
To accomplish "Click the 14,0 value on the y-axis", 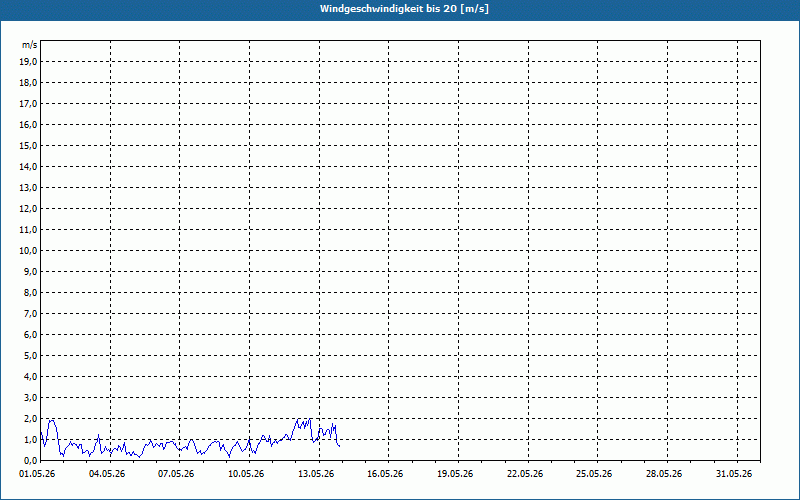I will pos(28,166).
